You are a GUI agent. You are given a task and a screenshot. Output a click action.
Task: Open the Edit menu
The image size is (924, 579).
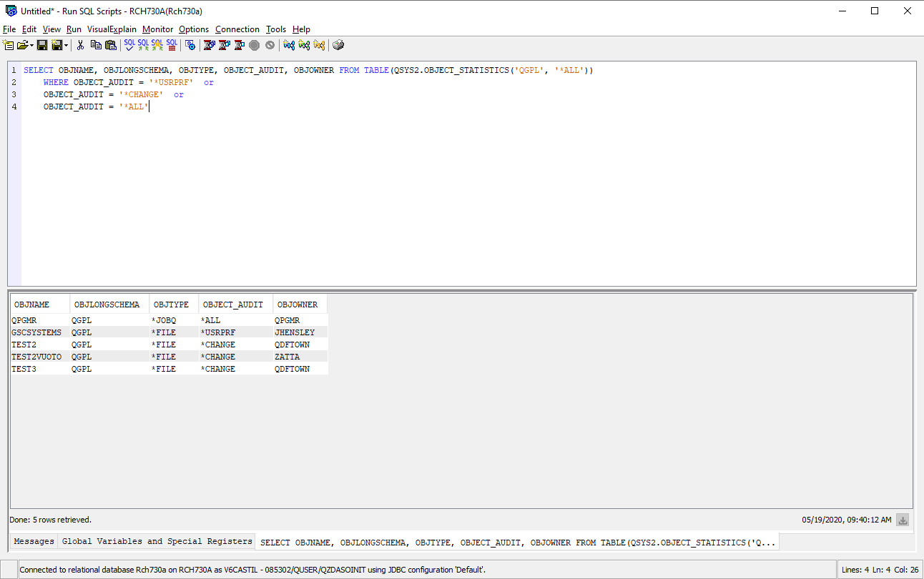click(x=29, y=29)
